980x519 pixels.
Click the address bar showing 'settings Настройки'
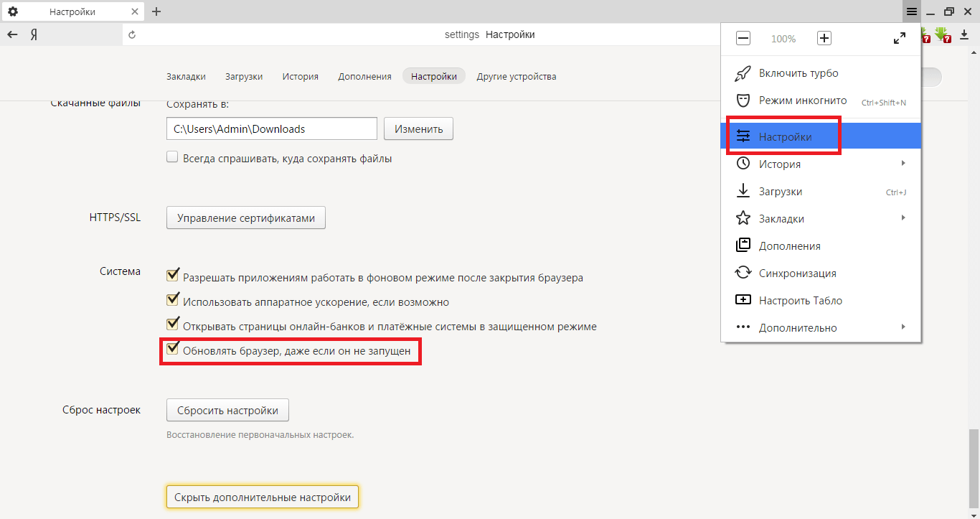(x=489, y=34)
